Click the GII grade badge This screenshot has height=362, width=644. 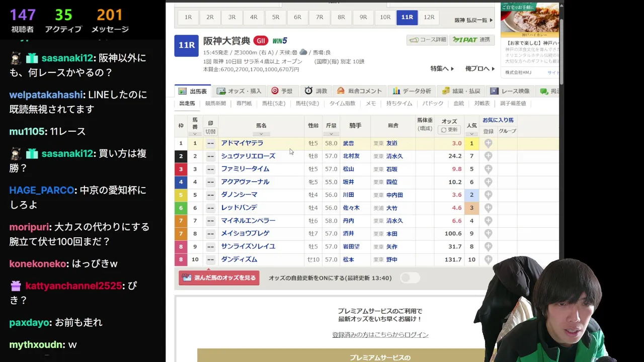tap(260, 41)
